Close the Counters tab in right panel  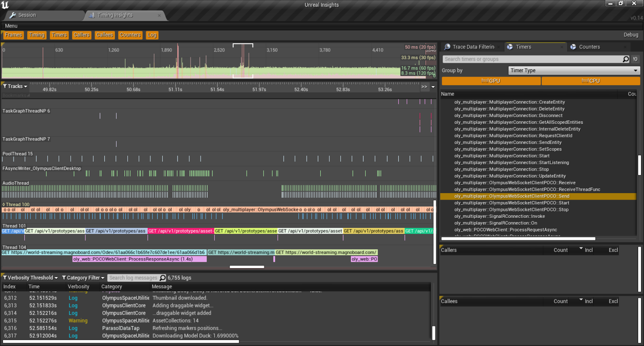(x=625, y=47)
